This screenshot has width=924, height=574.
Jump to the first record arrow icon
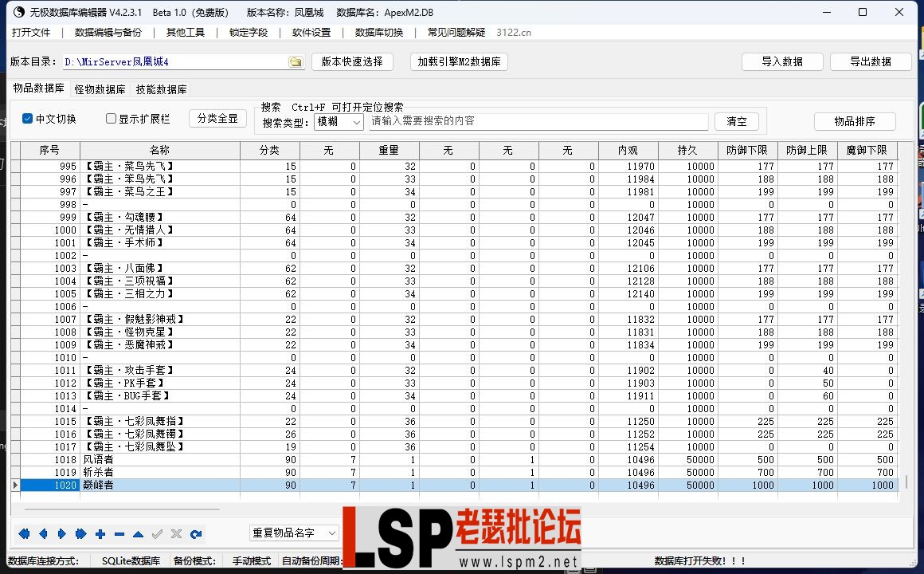[23, 534]
